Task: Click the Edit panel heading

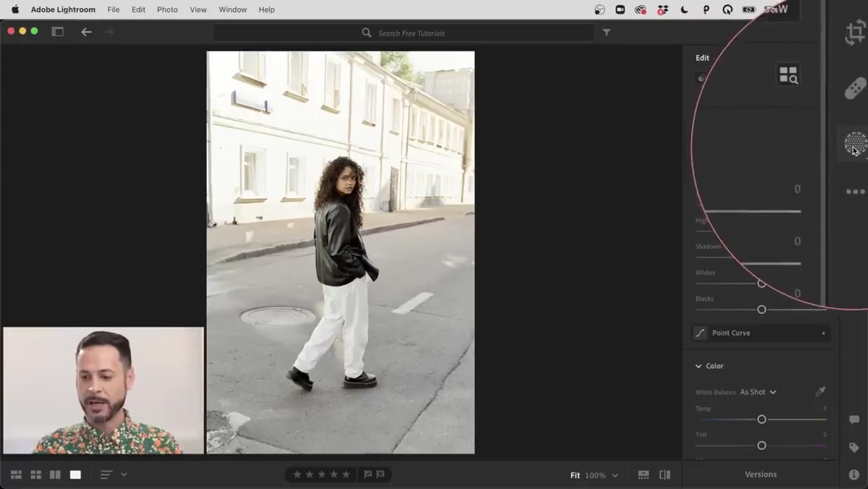Action: 702,58
